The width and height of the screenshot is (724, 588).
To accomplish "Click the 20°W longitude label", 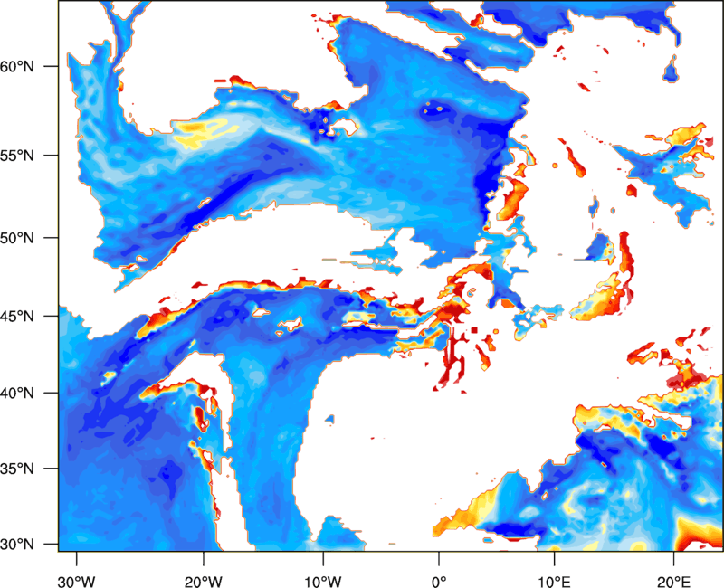I will pos(203,582).
